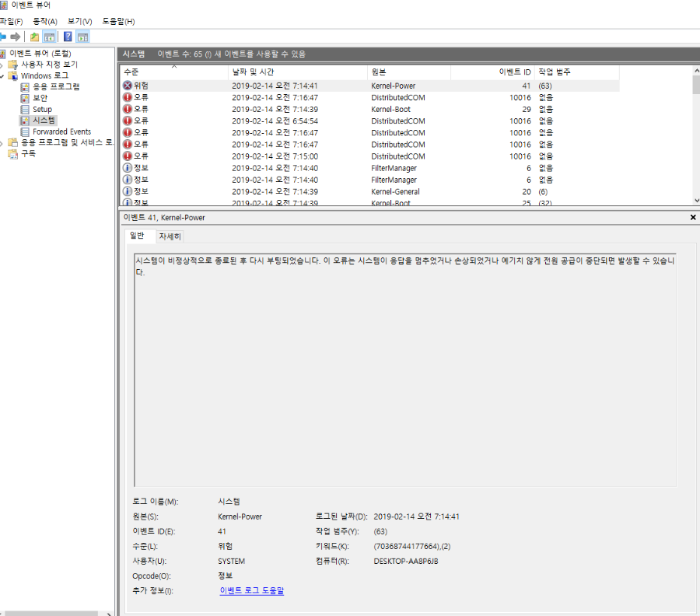This screenshot has height=616, width=700.
Task: Close the event 41 preview pane
Action: [693, 218]
